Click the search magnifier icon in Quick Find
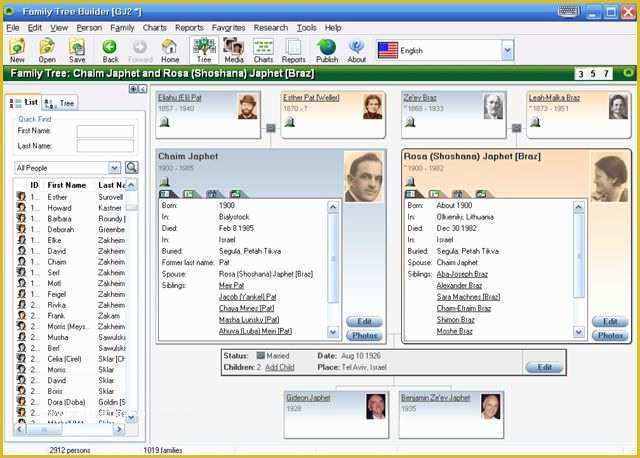 coord(131,167)
